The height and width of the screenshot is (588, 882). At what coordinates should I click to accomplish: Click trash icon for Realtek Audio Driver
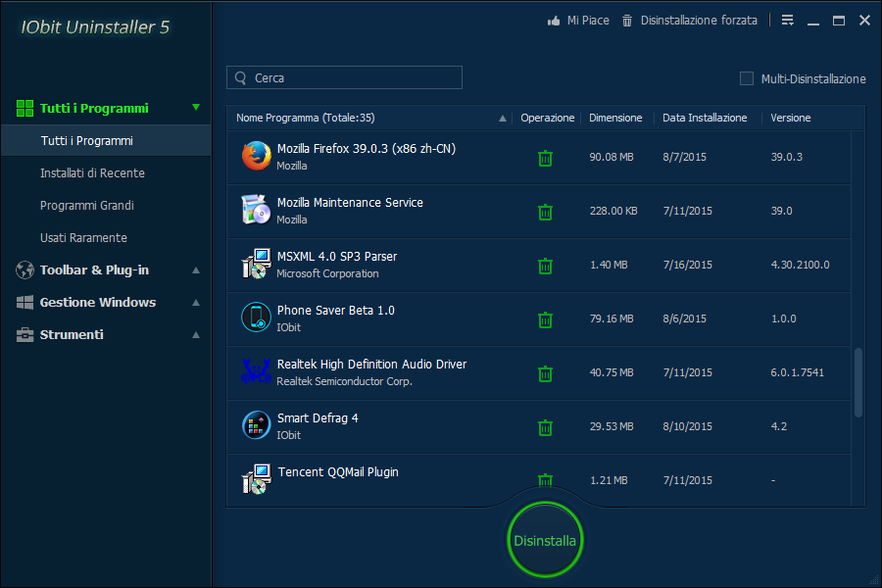pyautogui.click(x=546, y=373)
